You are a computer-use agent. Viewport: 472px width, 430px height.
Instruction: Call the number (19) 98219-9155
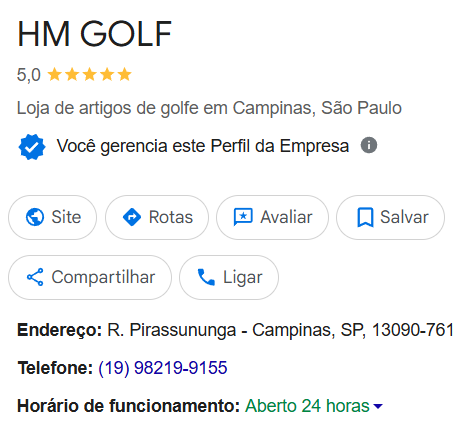pyautogui.click(x=163, y=368)
